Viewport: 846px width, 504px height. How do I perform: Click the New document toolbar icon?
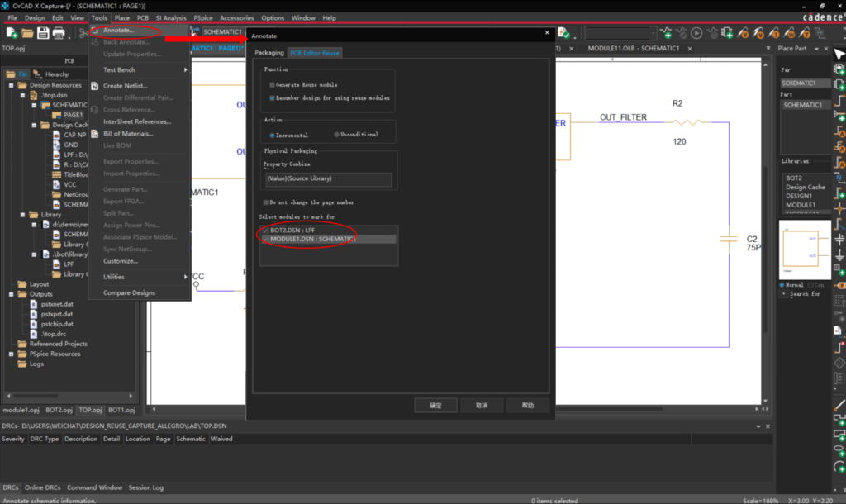pyautogui.click(x=12, y=33)
